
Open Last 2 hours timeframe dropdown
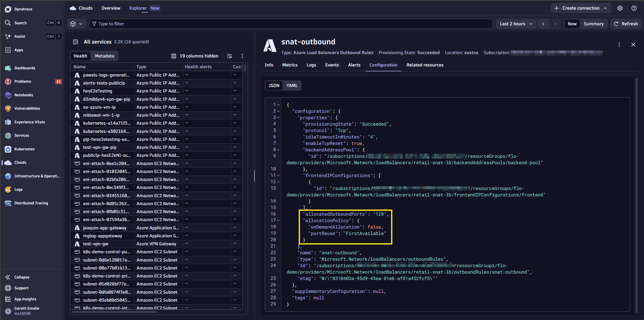pyautogui.click(x=516, y=24)
